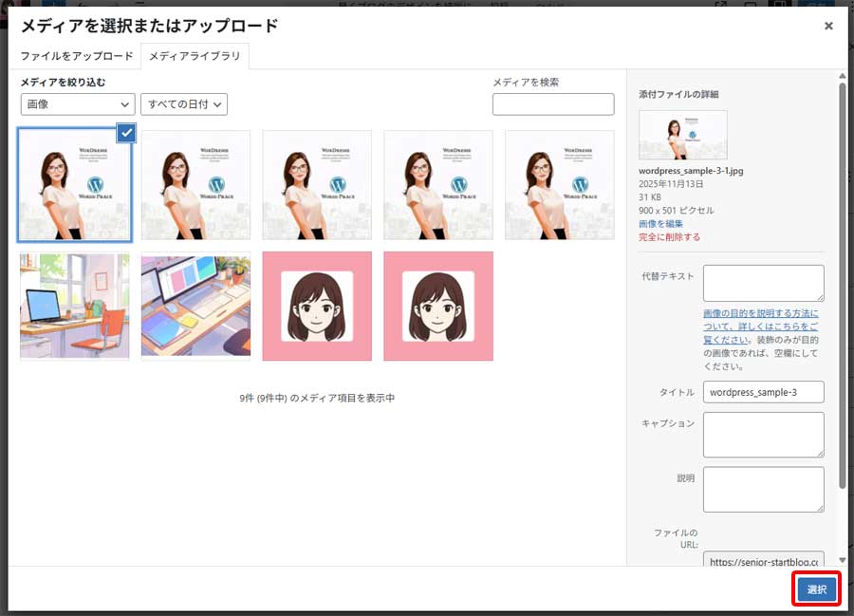854x616 pixels.
Task: Click the right sidebar scrollbar
Action: (x=845, y=285)
